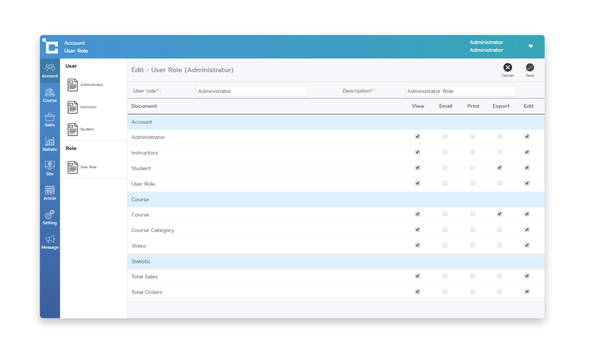Click the Cancel X icon

[507, 68]
